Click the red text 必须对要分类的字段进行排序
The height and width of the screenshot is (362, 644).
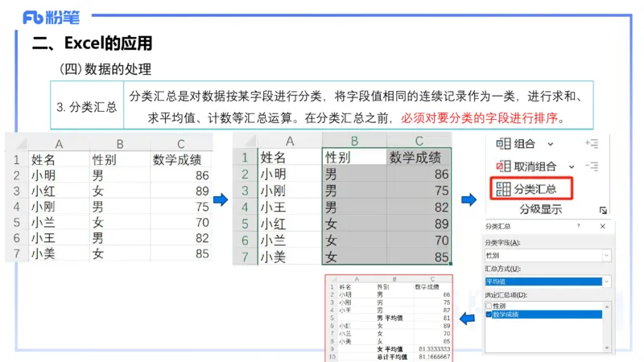479,118
